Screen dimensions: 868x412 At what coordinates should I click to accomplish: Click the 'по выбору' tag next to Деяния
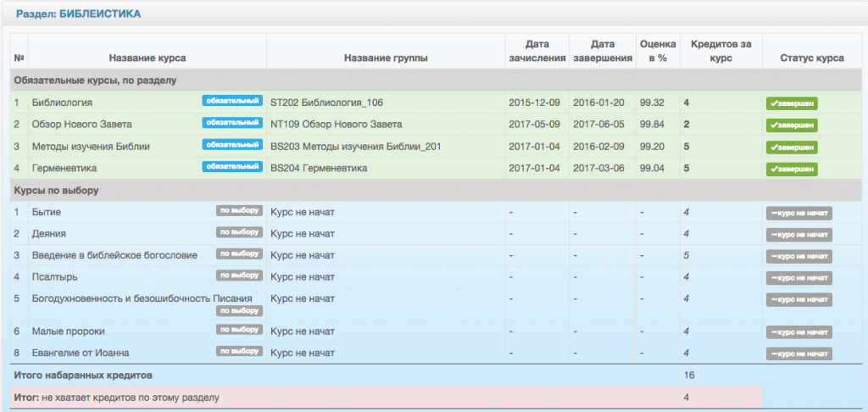point(239,231)
